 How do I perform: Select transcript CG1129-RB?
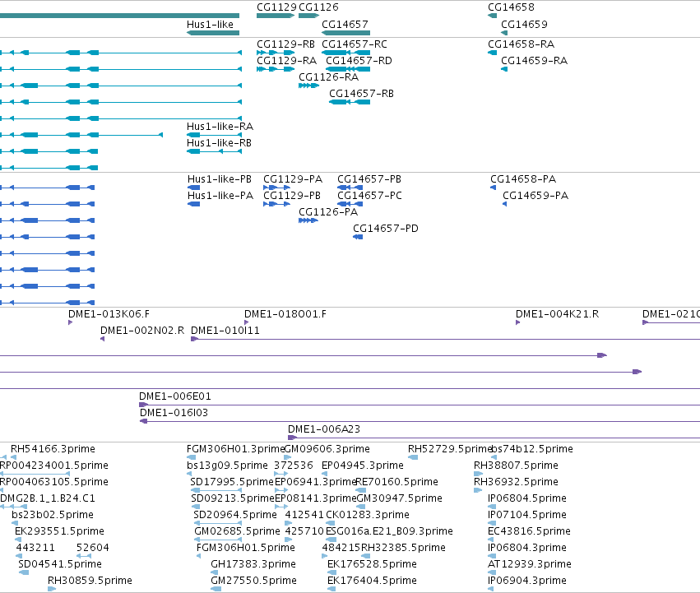285,44
